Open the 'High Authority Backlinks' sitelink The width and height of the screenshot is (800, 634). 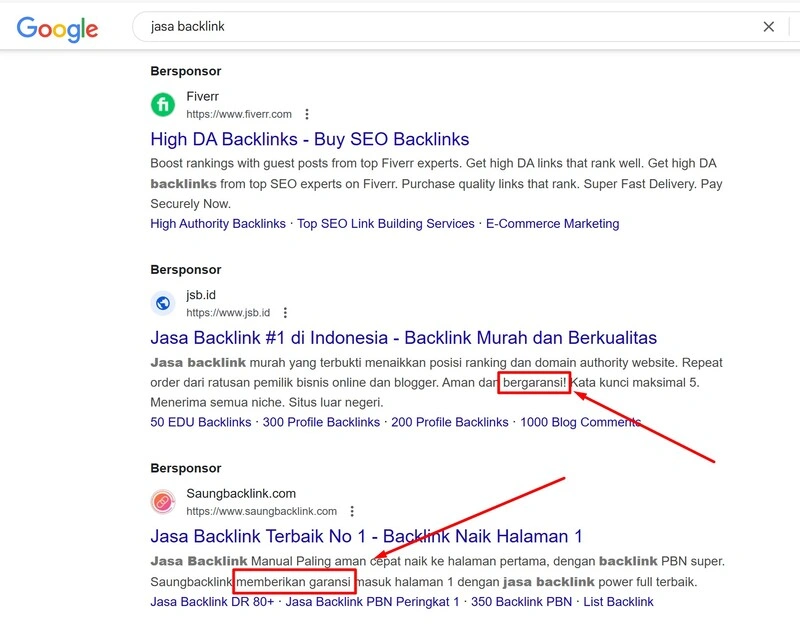click(218, 223)
